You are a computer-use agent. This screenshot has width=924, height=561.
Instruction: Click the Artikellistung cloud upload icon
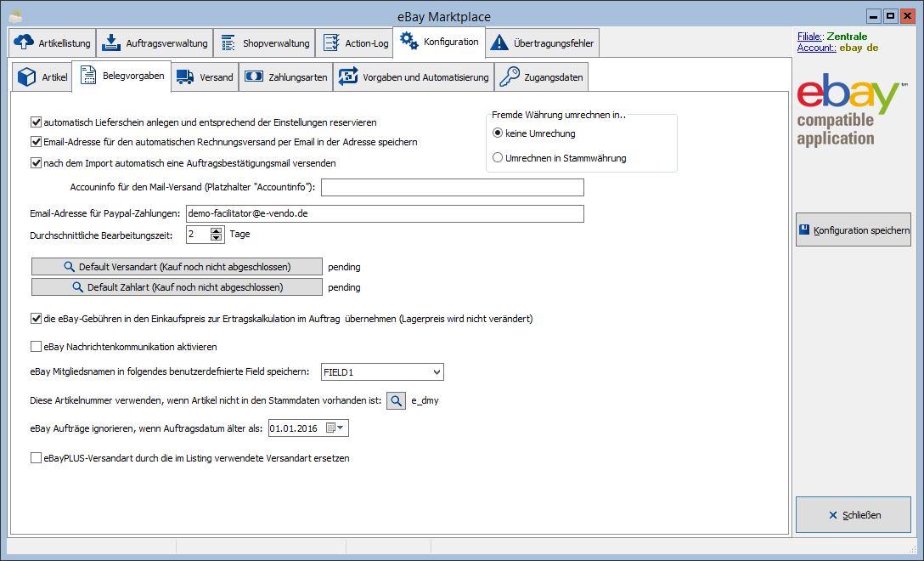point(24,42)
